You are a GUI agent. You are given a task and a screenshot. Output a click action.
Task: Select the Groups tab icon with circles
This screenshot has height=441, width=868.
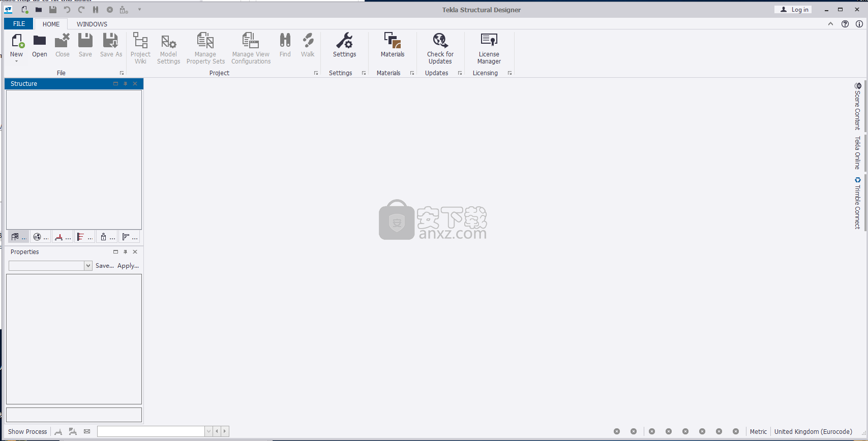40,237
